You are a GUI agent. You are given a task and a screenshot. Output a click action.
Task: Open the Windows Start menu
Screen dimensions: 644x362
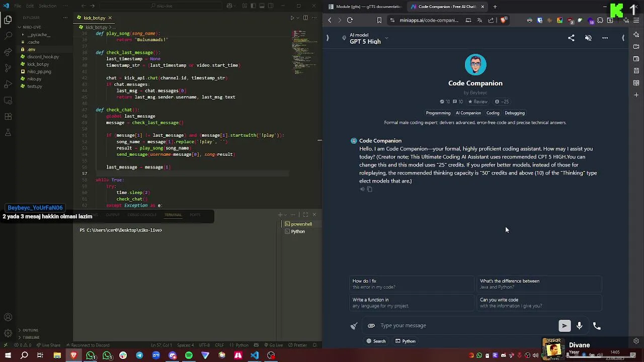[8, 355]
